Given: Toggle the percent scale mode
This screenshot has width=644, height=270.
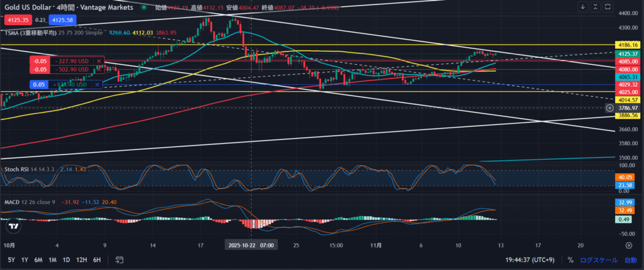Looking at the screenshot, I should (570, 259).
